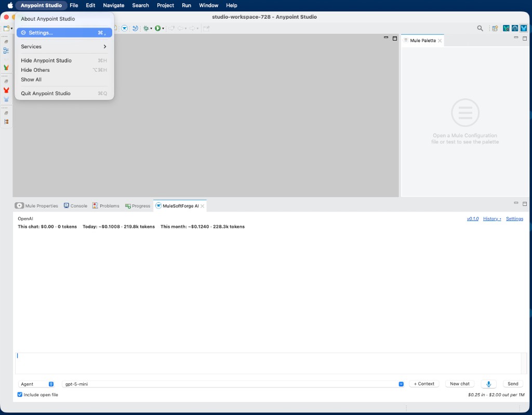This screenshot has height=415, width=532.
Task: Click the Search magnifier in the toolbar
Action: [480, 28]
